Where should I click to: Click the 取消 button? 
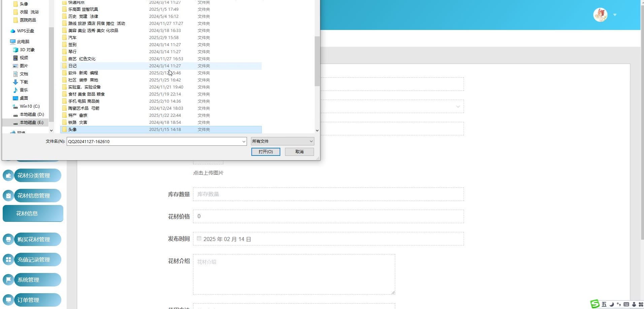(299, 152)
